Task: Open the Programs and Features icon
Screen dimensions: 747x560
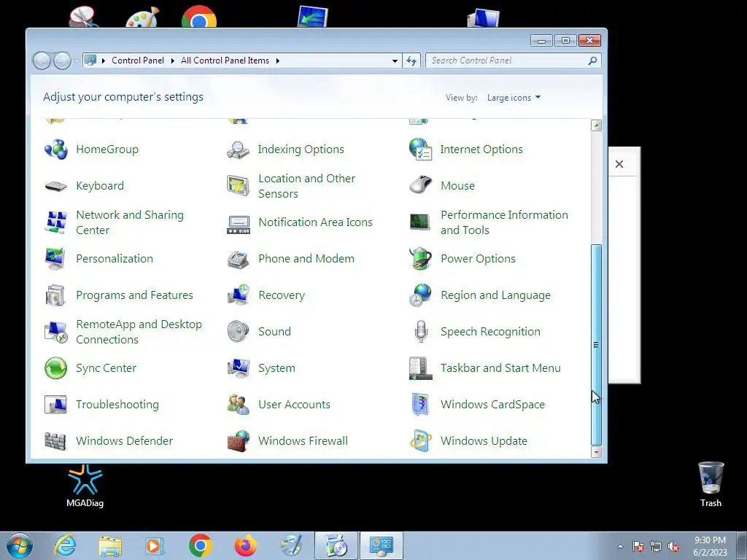Action: coord(55,295)
